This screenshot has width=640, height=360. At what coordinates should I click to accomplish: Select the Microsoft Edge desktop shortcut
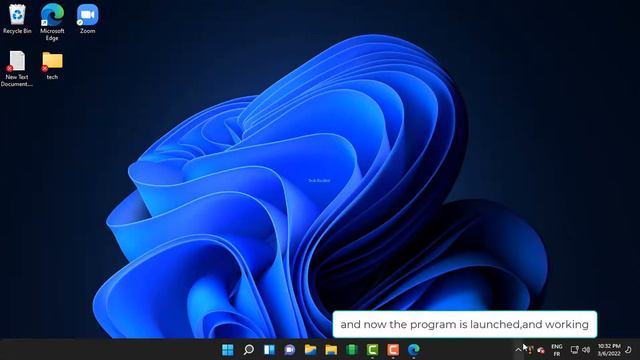click(52, 22)
